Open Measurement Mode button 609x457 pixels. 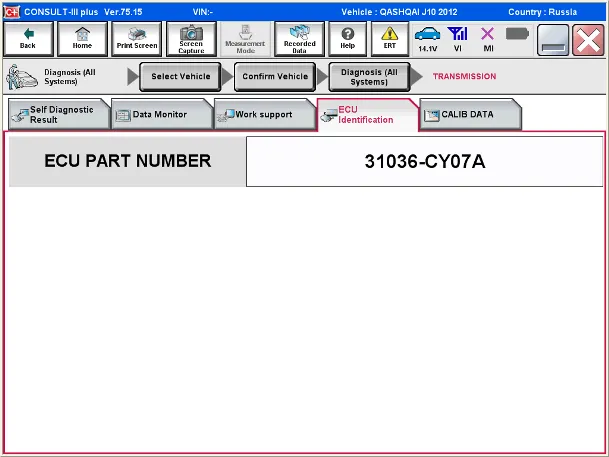245,39
